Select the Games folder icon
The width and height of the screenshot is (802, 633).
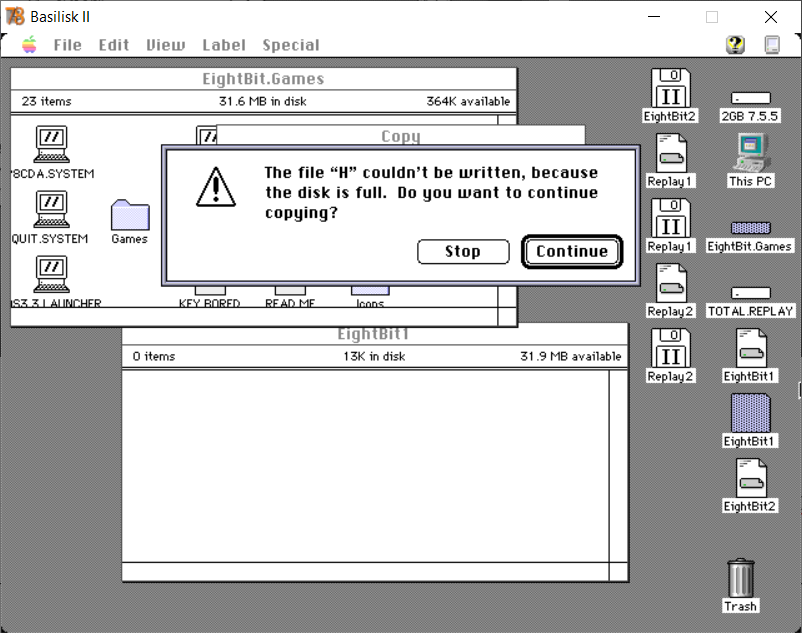tap(130, 215)
